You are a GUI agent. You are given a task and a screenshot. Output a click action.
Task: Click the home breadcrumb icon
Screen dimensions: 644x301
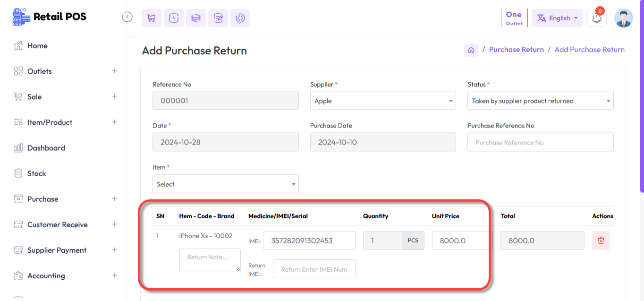(x=471, y=50)
